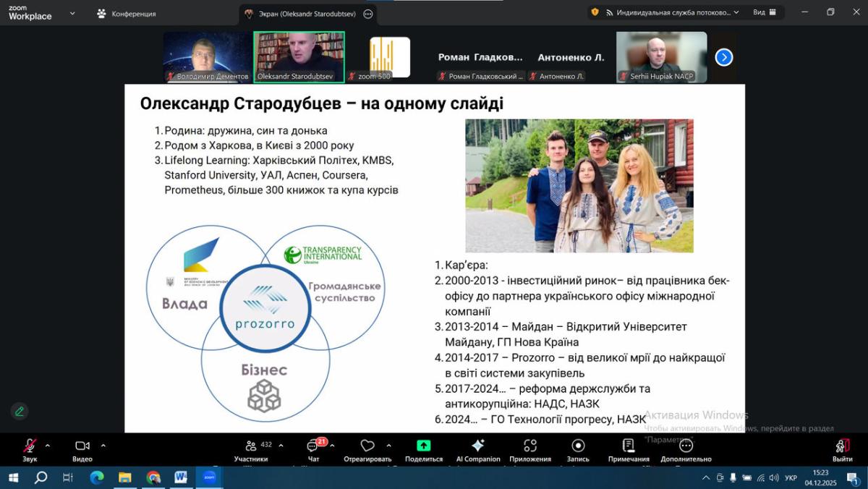
Task: Open the Примечания notes icon
Action: pyautogui.click(x=628, y=446)
